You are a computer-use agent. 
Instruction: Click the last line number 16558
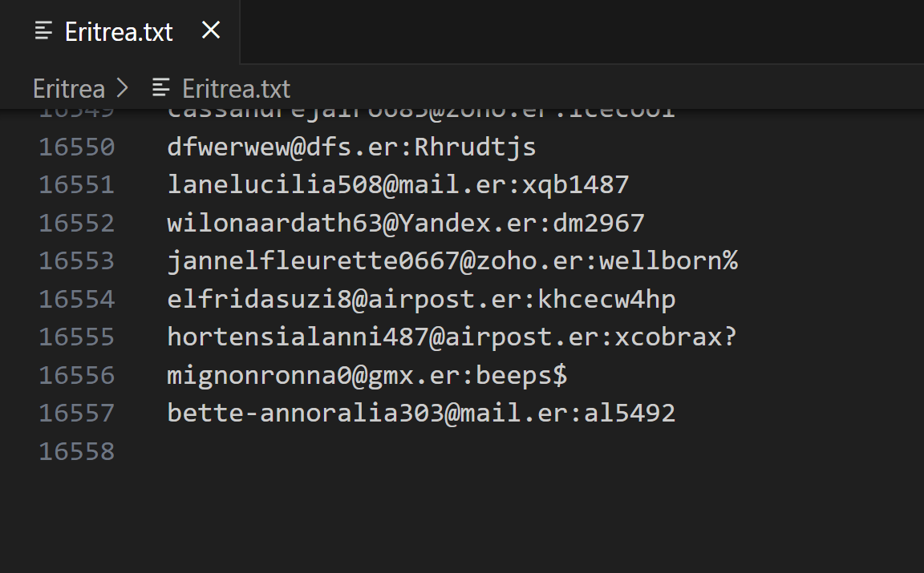[77, 452]
